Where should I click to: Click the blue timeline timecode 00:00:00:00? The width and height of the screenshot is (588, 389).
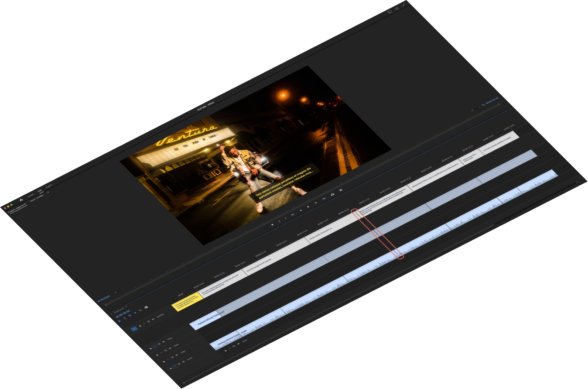point(123,314)
